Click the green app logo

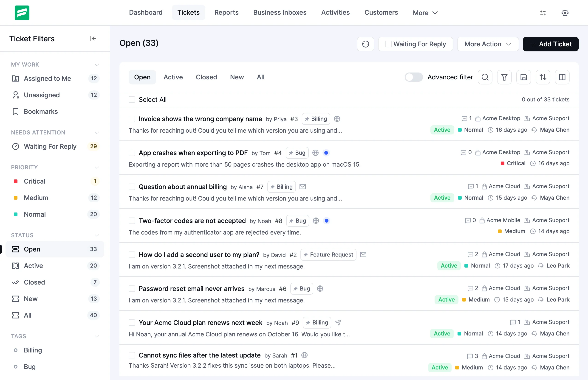pos(22,13)
